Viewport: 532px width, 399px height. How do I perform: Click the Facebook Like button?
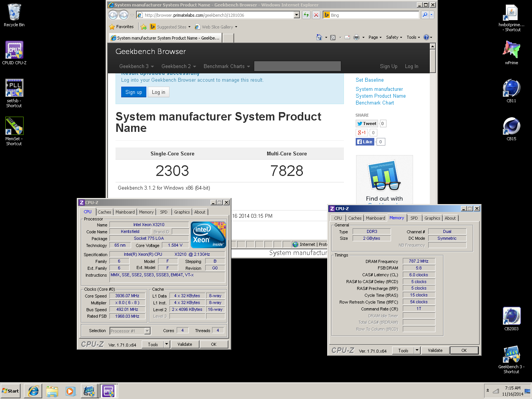(365, 142)
